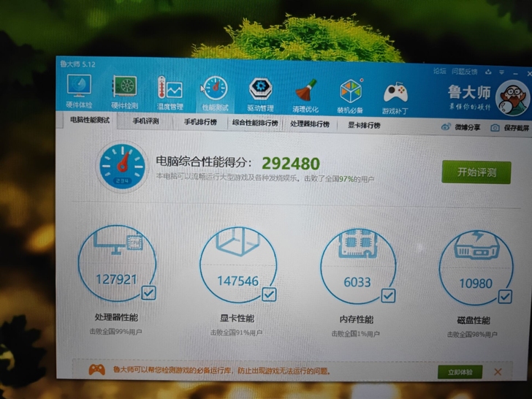The image size is (532, 399).
Task: Click the 鲁大师 5.12 window title
Action: (x=77, y=64)
